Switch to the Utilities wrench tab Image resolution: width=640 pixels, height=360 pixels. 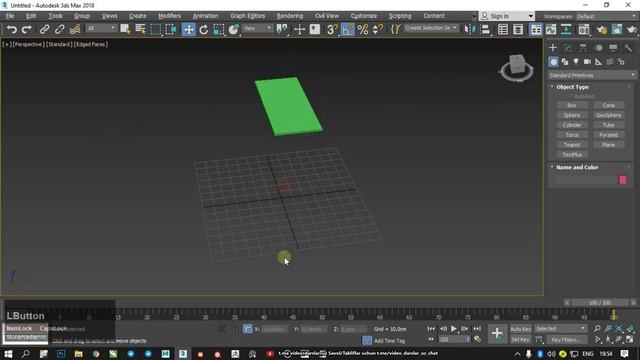628,48
